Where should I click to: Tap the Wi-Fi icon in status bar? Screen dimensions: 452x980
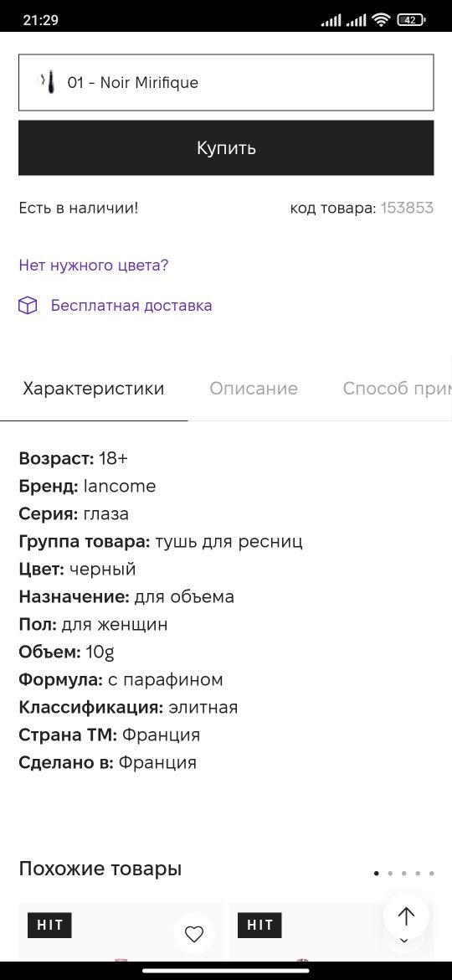click(x=381, y=19)
